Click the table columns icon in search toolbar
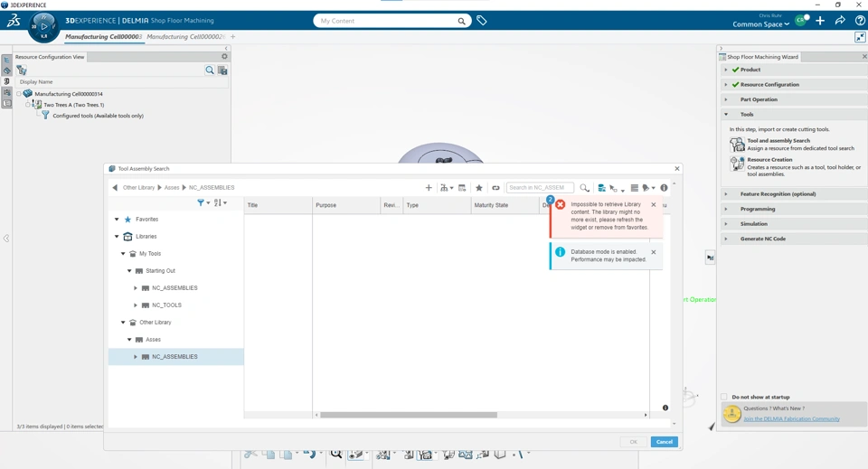Screen dimensions: 868x469 click(x=462, y=187)
